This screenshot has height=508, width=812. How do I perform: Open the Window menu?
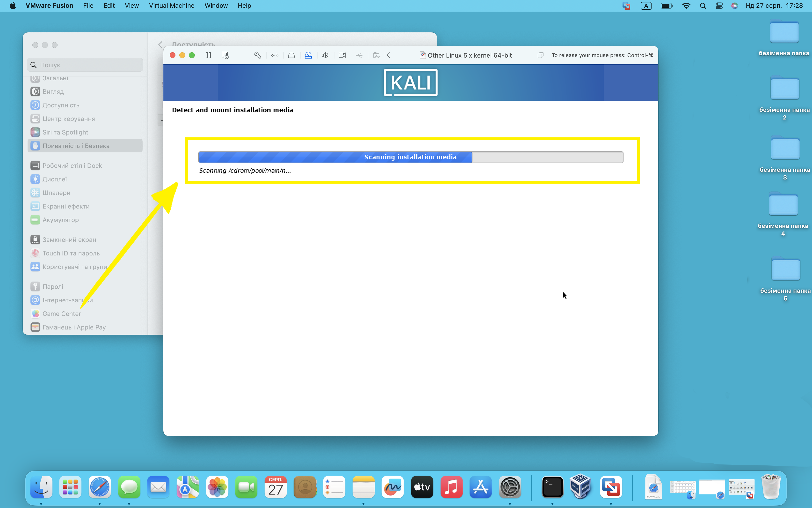point(216,6)
